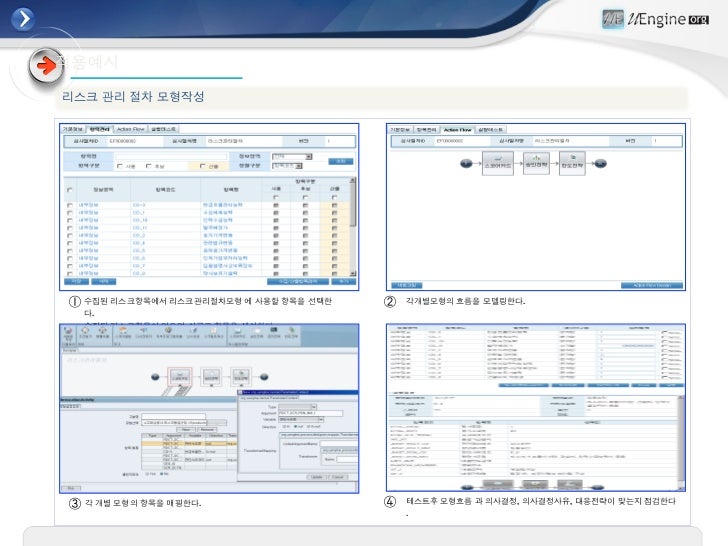Select the 한도전략 node in Action Flow diagram
The width and height of the screenshot is (728, 546).
[572, 163]
